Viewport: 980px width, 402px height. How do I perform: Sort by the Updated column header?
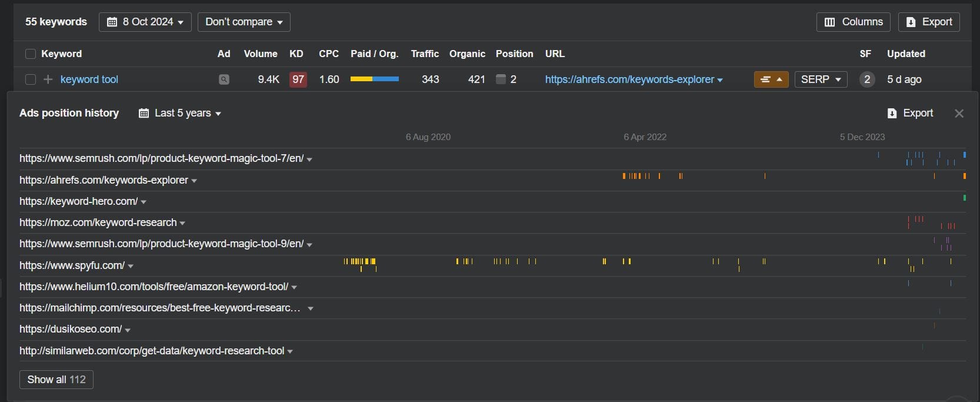tap(906, 54)
